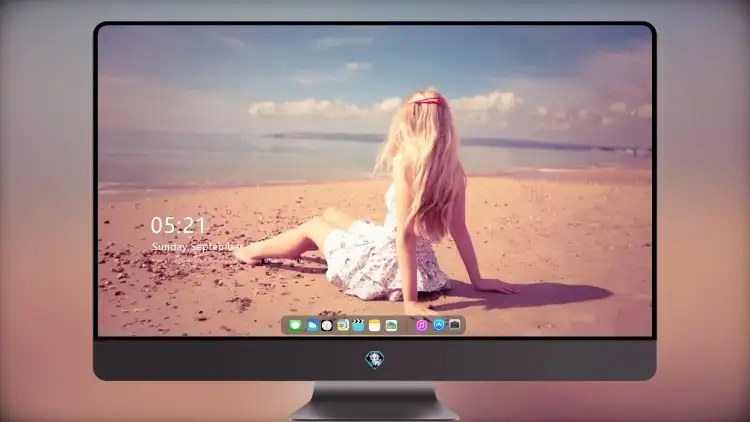Launch the pink iTunes music icon
This screenshot has width=750, height=422.
coord(421,325)
